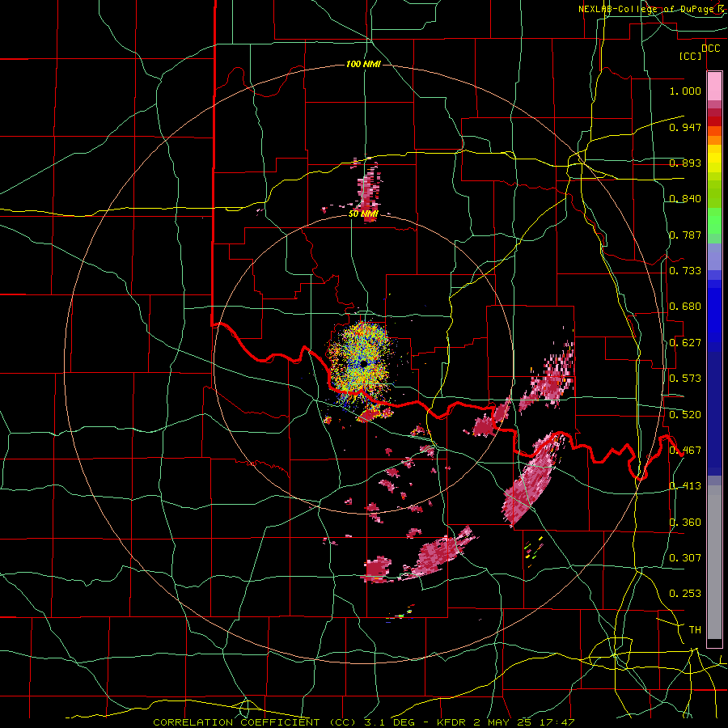Select the 0.787 scale value
The height and width of the screenshot is (728, 728).
pos(685,235)
